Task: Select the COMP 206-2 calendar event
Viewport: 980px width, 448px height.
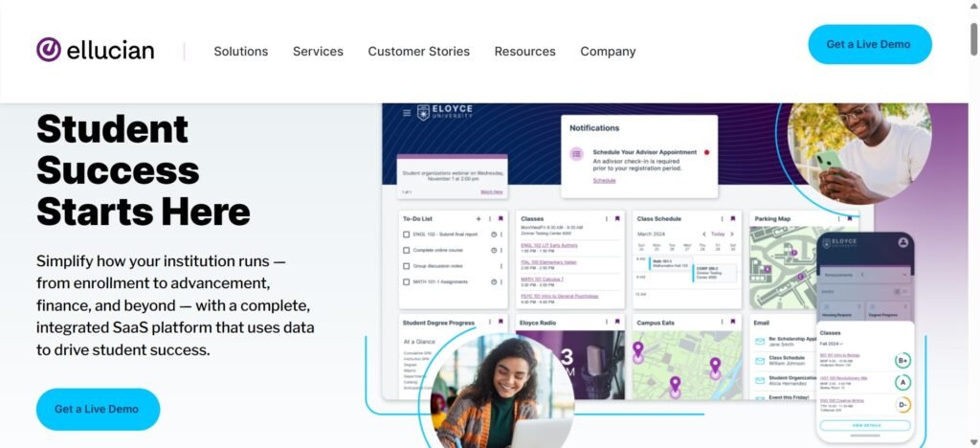Action: (x=714, y=274)
